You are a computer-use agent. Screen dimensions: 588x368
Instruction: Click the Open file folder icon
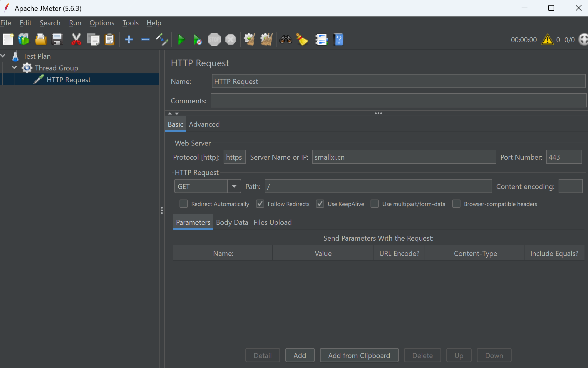pyautogui.click(x=41, y=40)
